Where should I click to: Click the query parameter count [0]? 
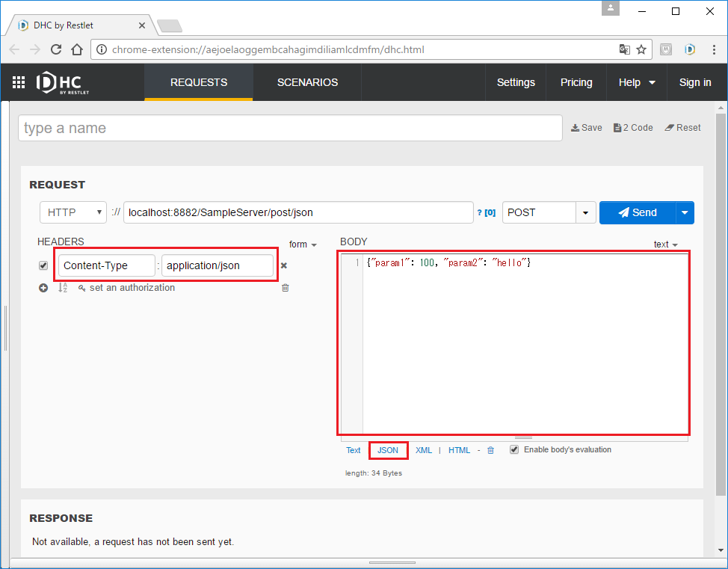(490, 213)
